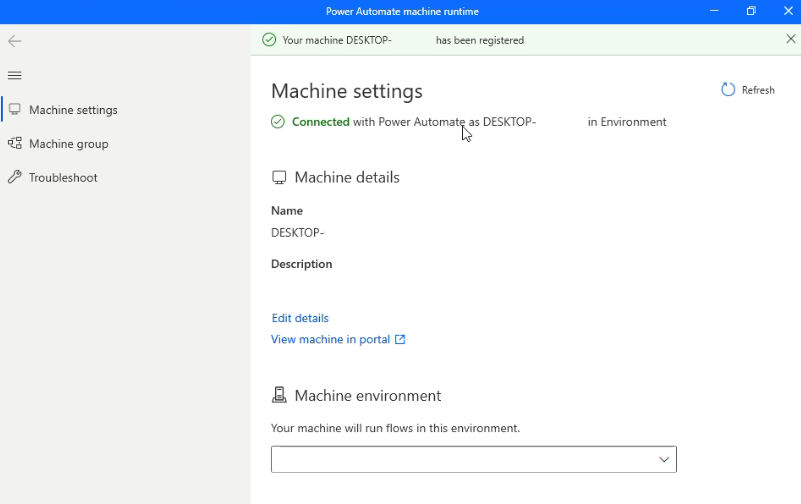Click the Machine group icon in sidebar
801x504 pixels.
click(15, 143)
